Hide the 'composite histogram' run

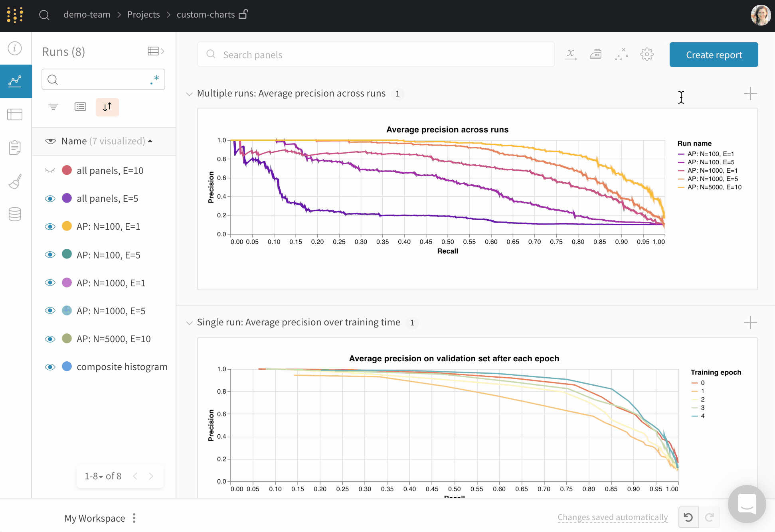click(50, 366)
